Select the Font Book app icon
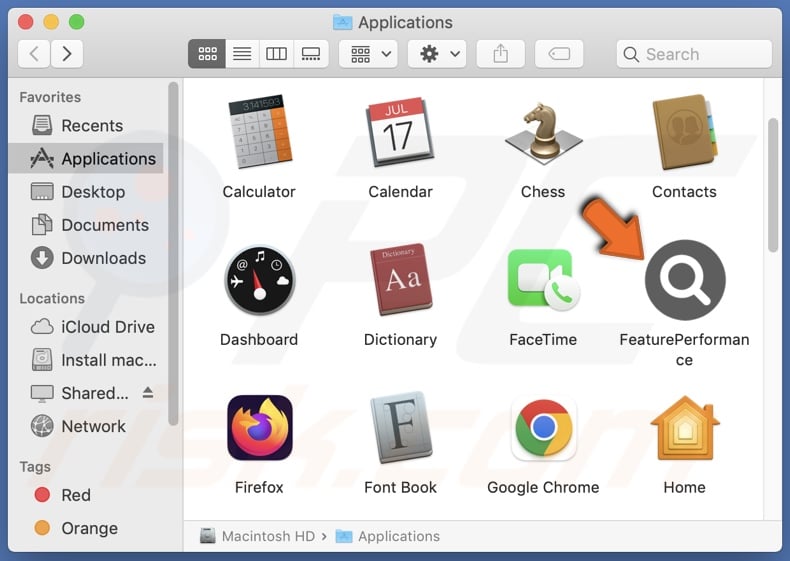The image size is (790, 561). [x=401, y=427]
